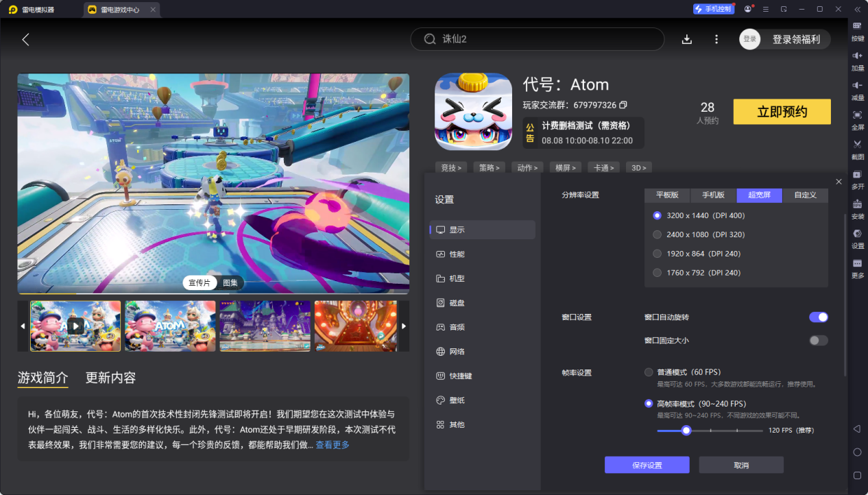This screenshot has height=495, width=868.
Task: Click the round 登录 avatar icon
Action: (x=750, y=39)
